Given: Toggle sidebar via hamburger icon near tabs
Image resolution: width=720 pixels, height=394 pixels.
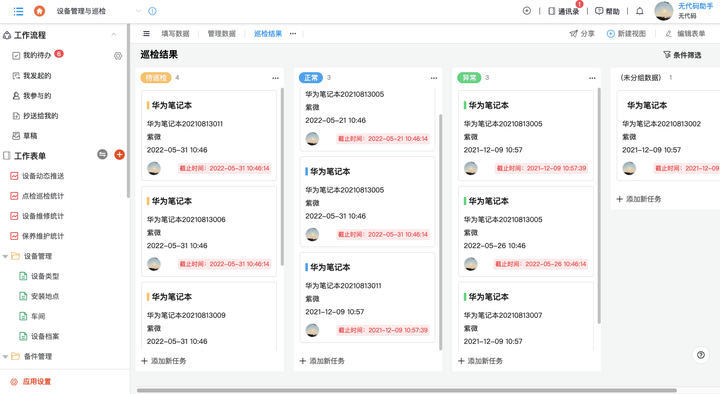Looking at the screenshot, I should tap(146, 34).
